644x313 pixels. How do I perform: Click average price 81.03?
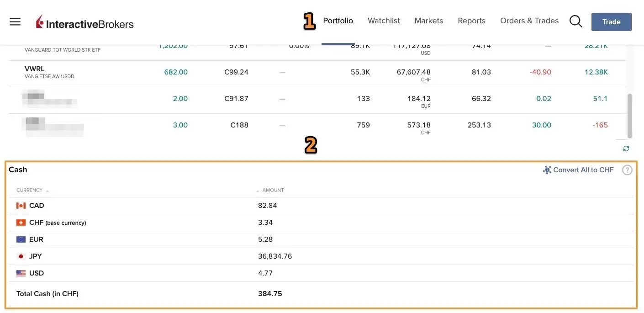[x=481, y=72]
